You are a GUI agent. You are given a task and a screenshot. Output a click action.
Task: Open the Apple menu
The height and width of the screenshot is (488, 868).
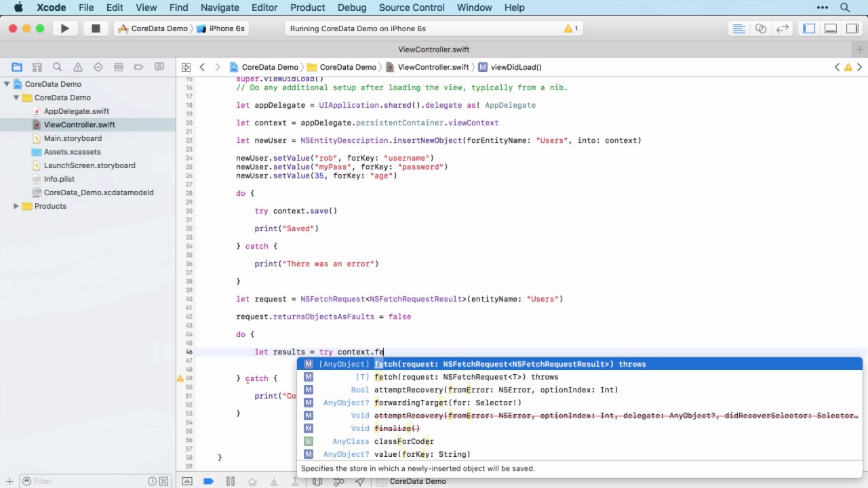18,7
